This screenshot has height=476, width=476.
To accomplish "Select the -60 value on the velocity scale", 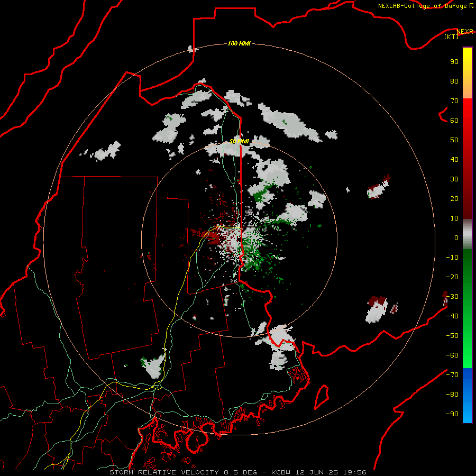I will tap(452, 355).
